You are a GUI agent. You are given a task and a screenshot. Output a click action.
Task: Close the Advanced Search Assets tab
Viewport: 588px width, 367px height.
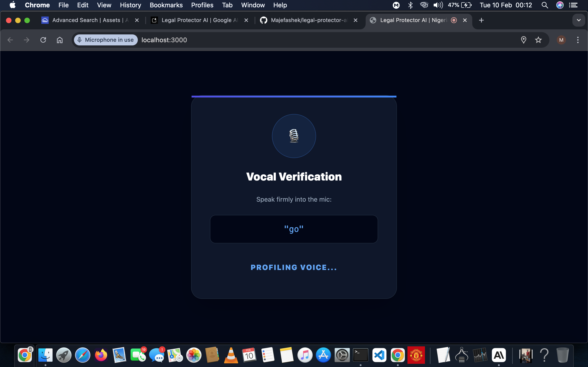(x=137, y=20)
